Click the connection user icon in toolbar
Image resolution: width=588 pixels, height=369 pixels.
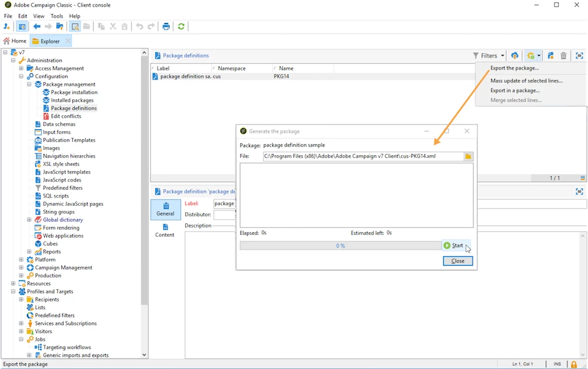click(6, 26)
